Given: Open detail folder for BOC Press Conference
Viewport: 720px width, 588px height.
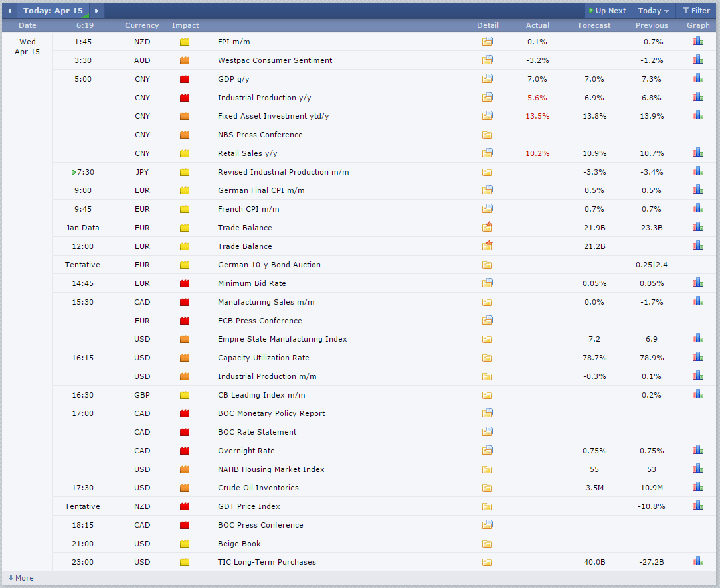Looking at the screenshot, I should [487, 525].
